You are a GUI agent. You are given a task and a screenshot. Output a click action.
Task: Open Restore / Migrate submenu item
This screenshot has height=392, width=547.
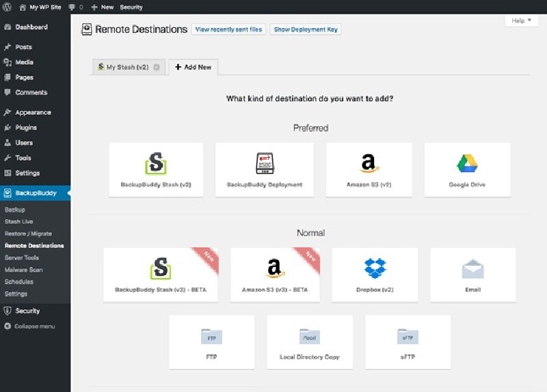pyautogui.click(x=28, y=234)
